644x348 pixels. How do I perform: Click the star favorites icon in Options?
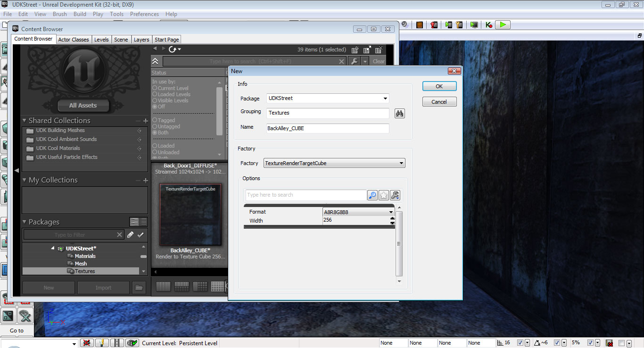(384, 195)
